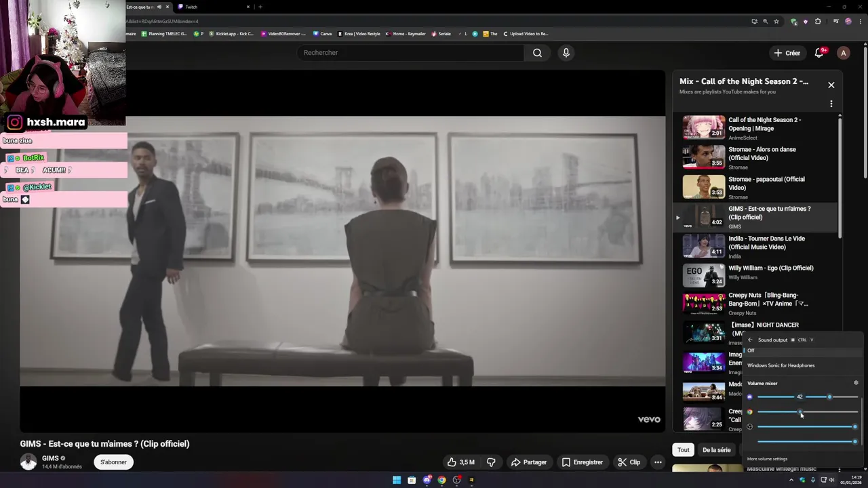The width and height of the screenshot is (868, 488).
Task: Click the S'abonner subscribe button
Action: click(113, 462)
